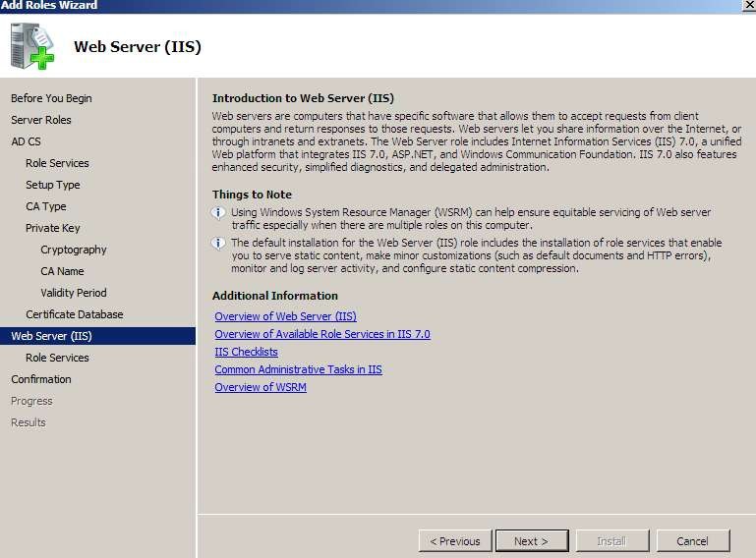Open the IIS Checklists link
The height and width of the screenshot is (558, 756).
[x=247, y=352]
